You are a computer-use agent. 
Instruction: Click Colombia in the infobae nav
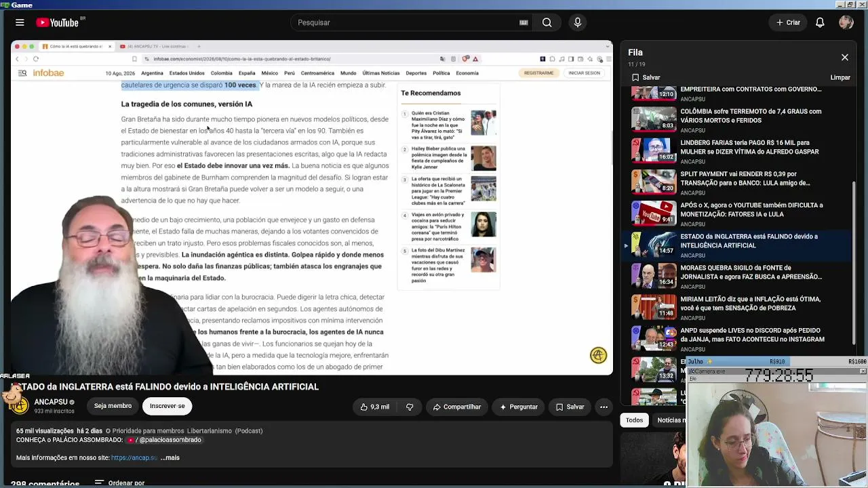tap(221, 73)
